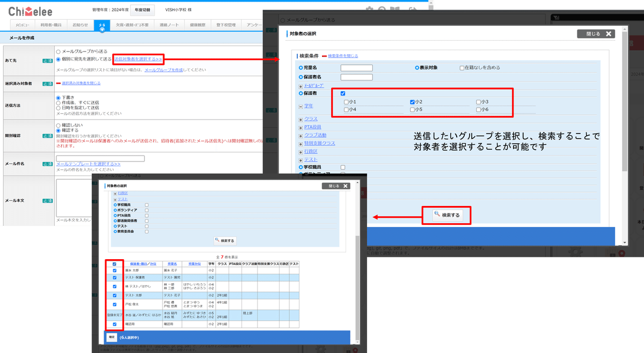Click the 児童名 search input
The width and height of the screenshot is (644, 353).
(356, 68)
